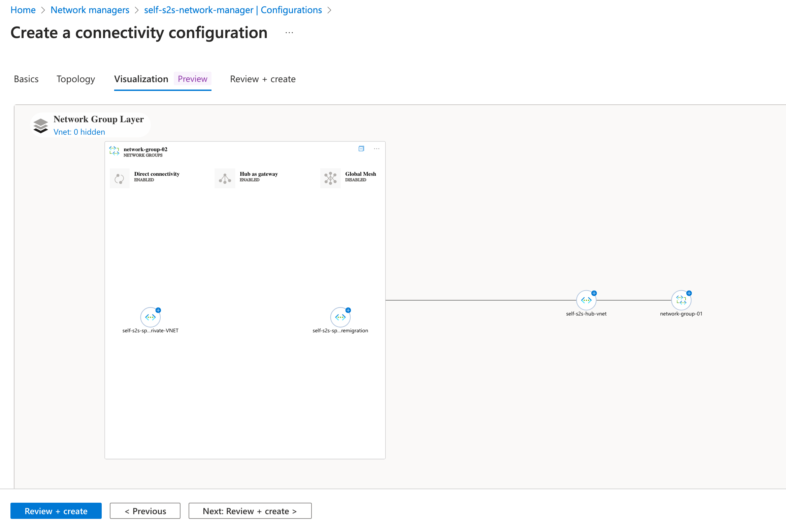Click the Direct connectivity icon
The width and height of the screenshot is (786, 532).
[x=120, y=178]
